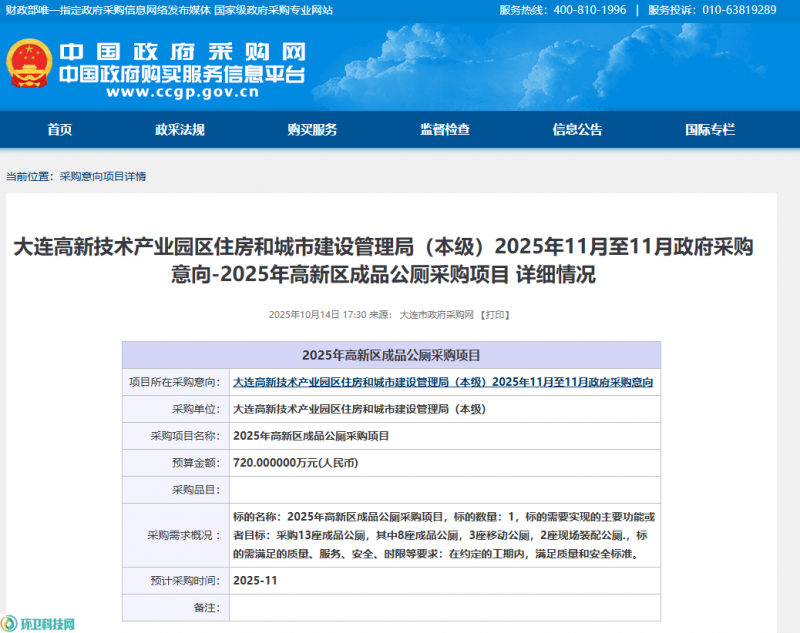This screenshot has width=800, height=633.
Task: Click the www.ccgp.gov.cn address text
Action: 182,93
